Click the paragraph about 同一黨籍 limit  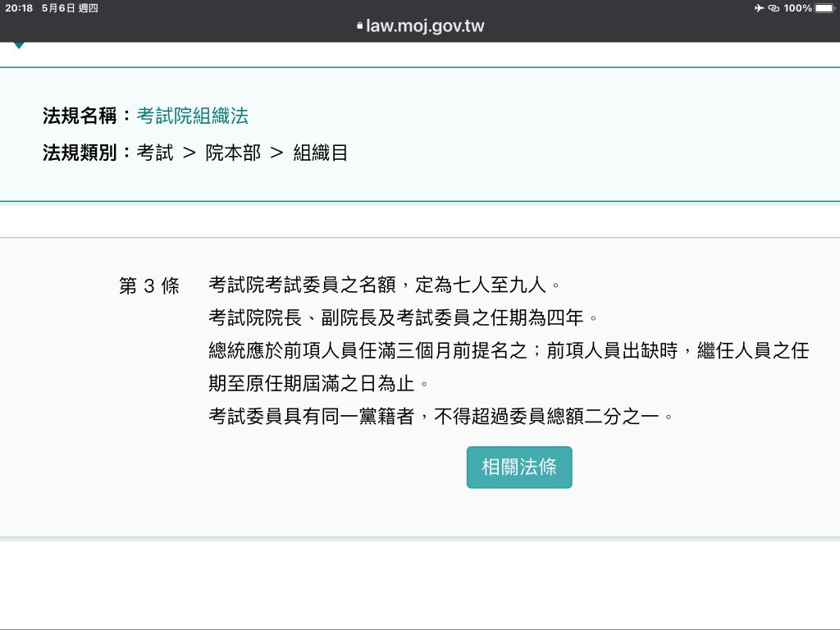[441, 417]
